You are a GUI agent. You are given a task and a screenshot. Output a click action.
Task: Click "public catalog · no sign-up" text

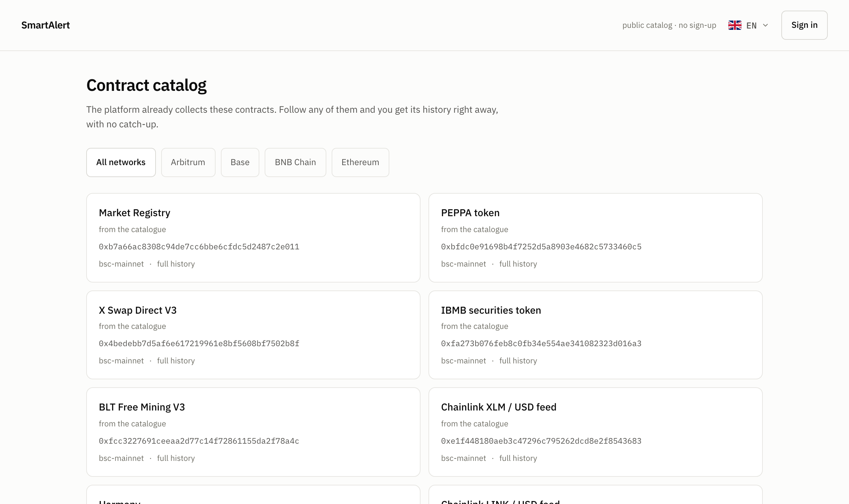click(x=669, y=25)
